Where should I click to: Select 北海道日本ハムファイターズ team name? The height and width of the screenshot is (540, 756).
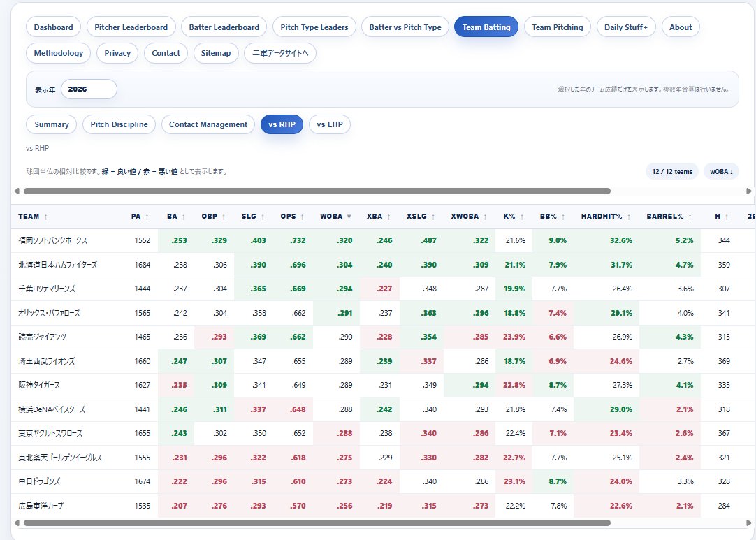click(58, 265)
